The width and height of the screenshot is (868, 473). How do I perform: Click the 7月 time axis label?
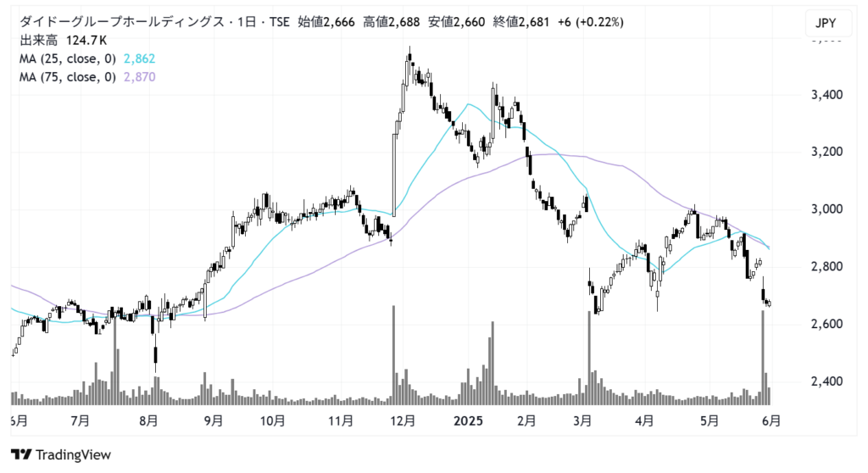coord(81,421)
